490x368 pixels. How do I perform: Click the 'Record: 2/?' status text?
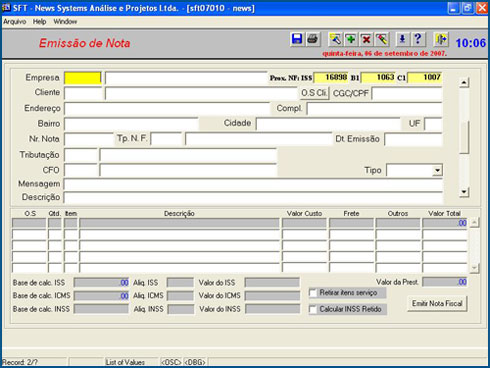point(20,362)
